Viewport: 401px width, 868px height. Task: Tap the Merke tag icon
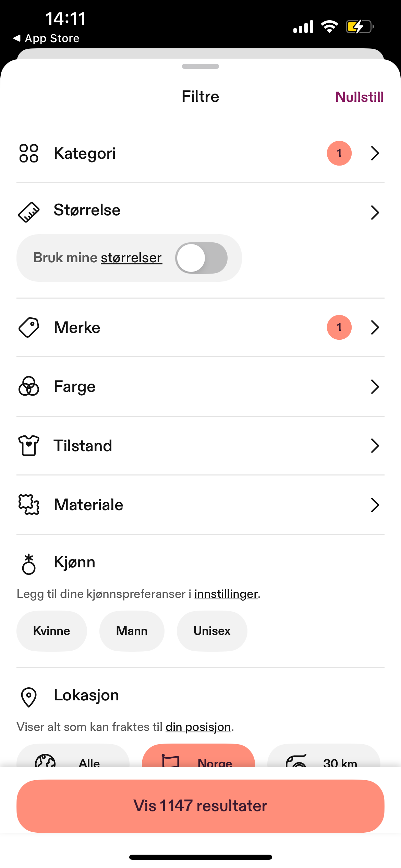pyautogui.click(x=29, y=327)
